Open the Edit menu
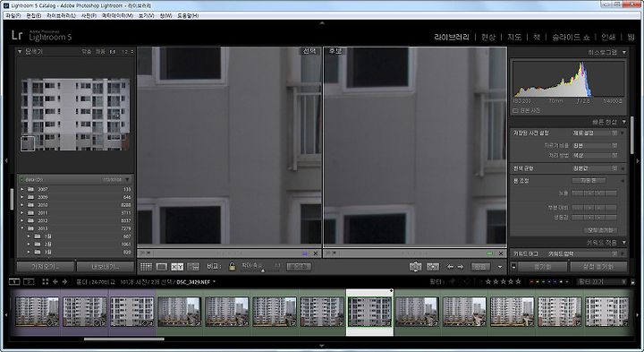644x352 pixels. (x=33, y=15)
